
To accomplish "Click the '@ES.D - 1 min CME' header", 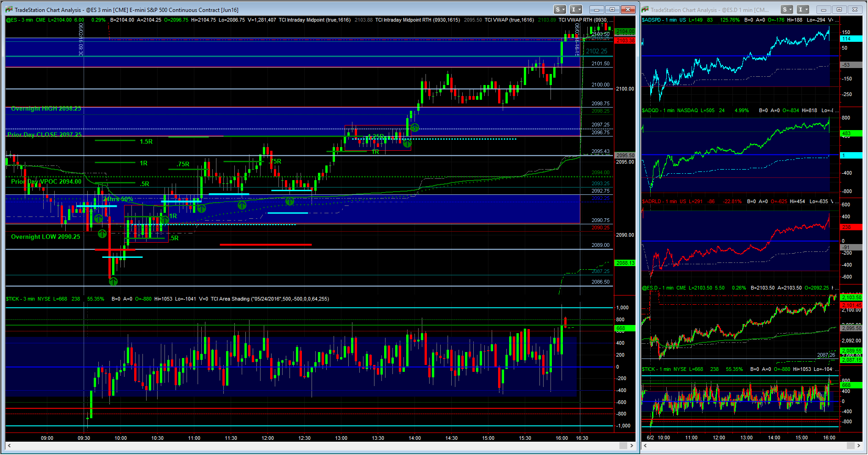I will 664,288.
